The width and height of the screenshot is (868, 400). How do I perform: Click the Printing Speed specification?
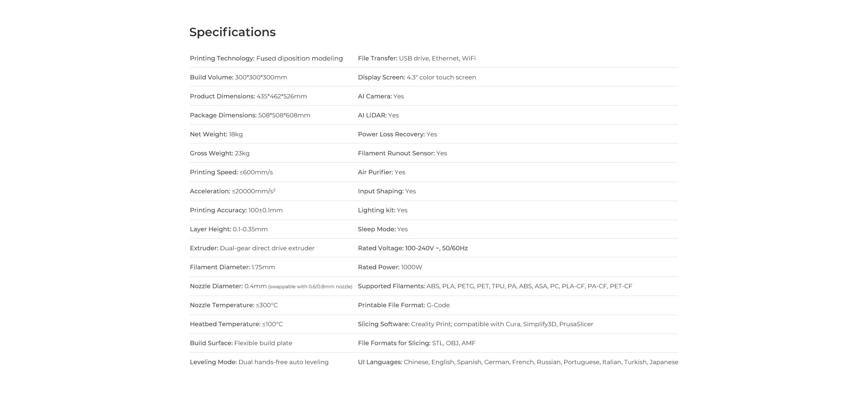[231, 172]
